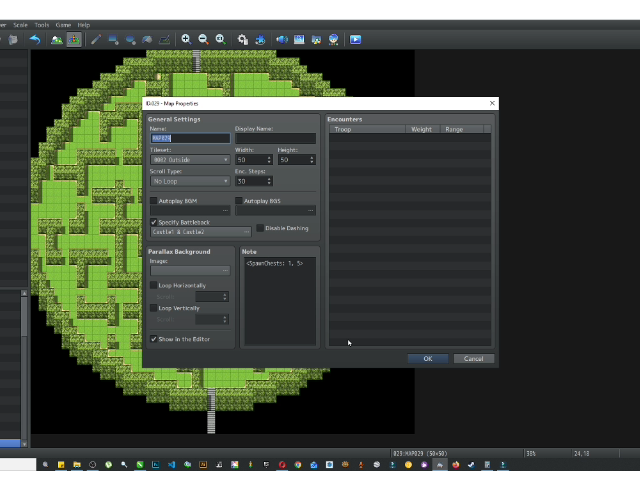Screen dimensions: 640x480
Task: Click the Height spinner arrows
Action: pos(312,160)
